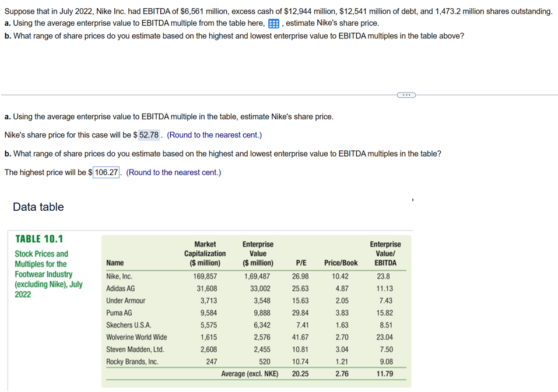
Task: Click 'Wolverine World Wide' row name
Action: tap(136, 337)
